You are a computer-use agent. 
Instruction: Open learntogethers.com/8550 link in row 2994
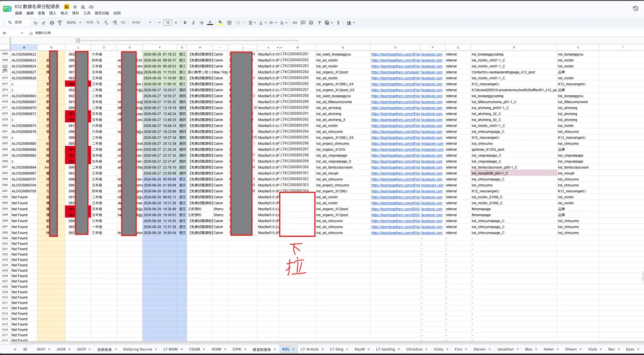(396, 209)
